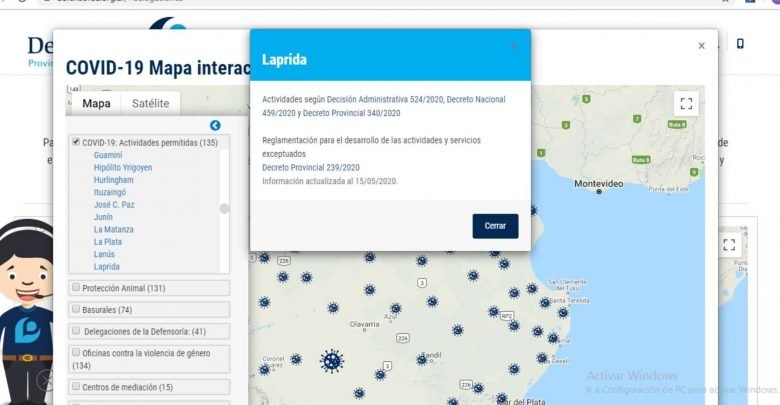The height and width of the screenshot is (405, 780).
Task: Select La Matanza in the list
Action: [113, 229]
